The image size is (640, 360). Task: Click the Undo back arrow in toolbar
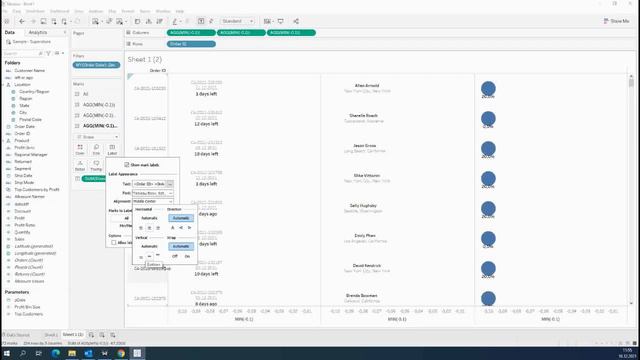point(22,21)
